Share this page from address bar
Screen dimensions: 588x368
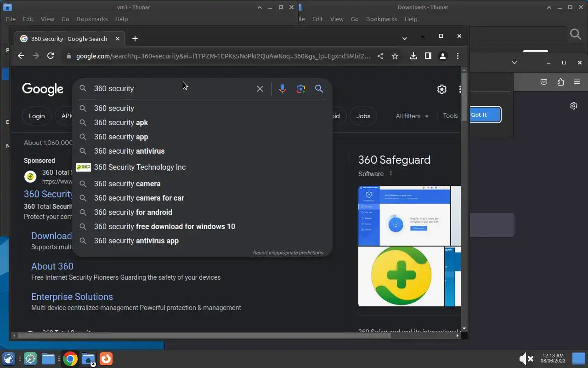(380, 56)
